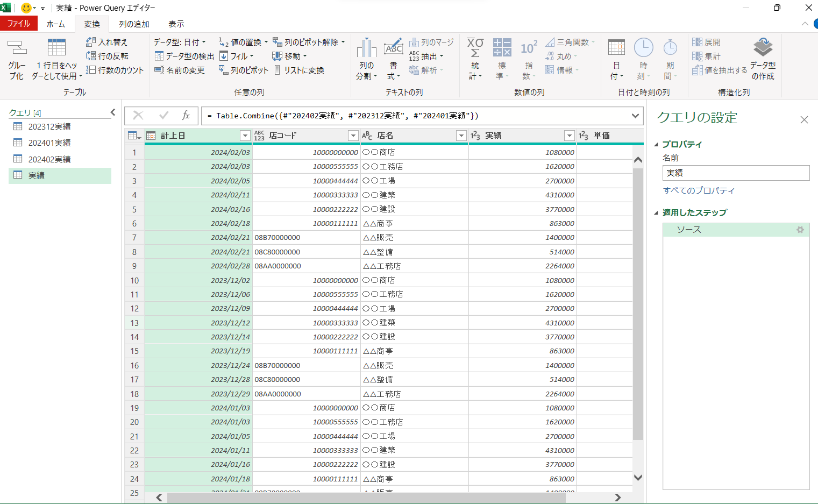Screen dimensions: 818x504
Task: Click formula bar cancel X icon
Action: [138, 116]
